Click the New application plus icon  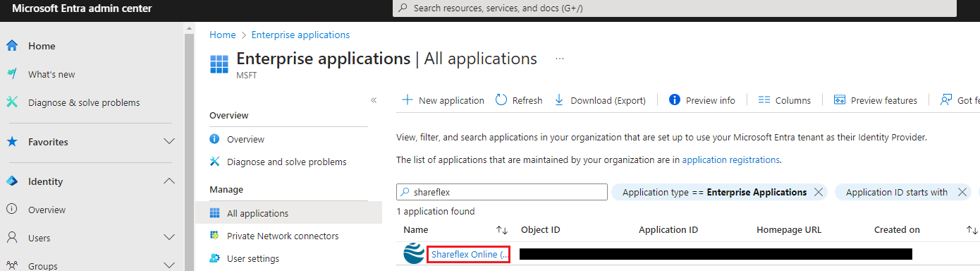[407, 100]
